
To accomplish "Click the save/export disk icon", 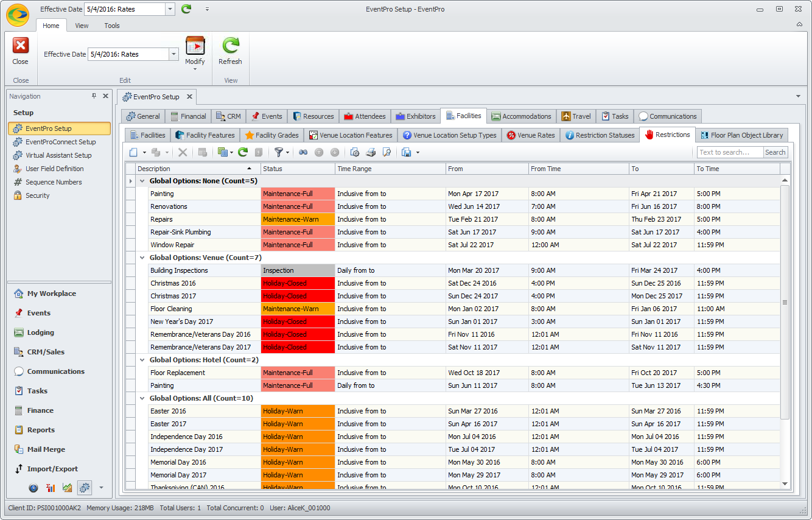I will (x=406, y=152).
